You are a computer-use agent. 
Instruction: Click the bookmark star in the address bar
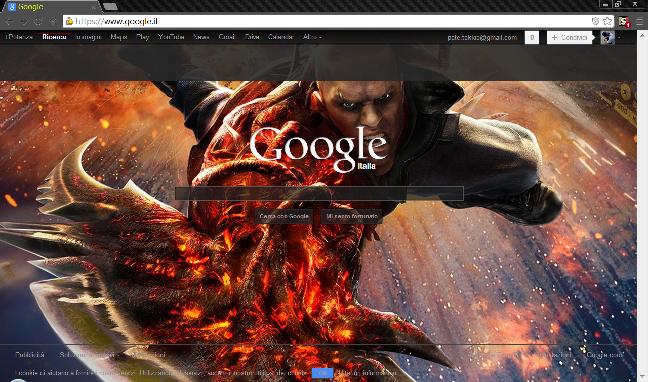[608, 21]
